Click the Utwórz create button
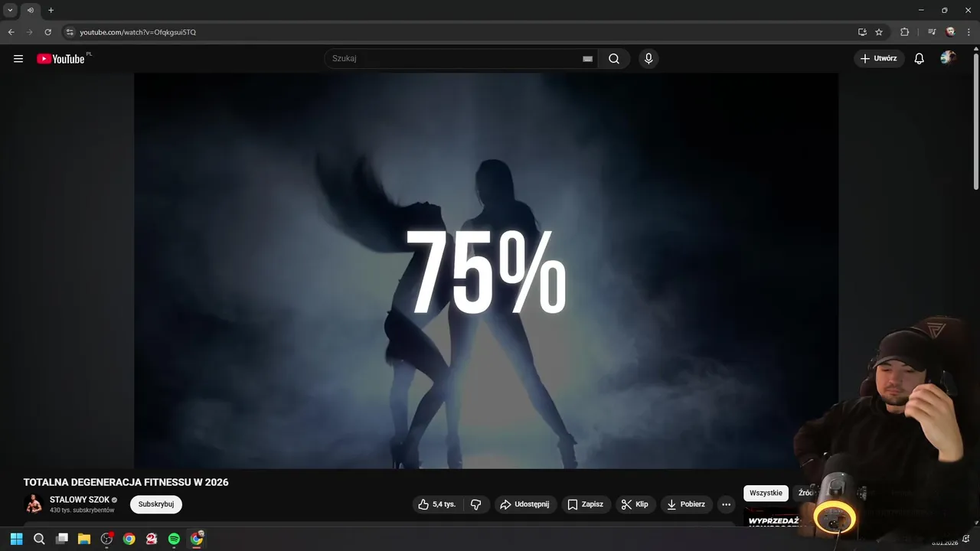980x551 pixels. (x=879, y=59)
